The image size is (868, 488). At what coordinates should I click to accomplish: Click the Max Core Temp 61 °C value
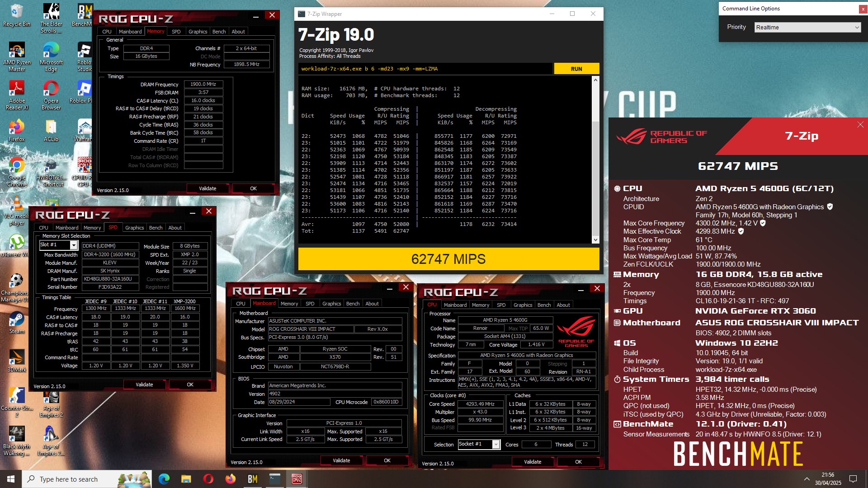click(704, 240)
